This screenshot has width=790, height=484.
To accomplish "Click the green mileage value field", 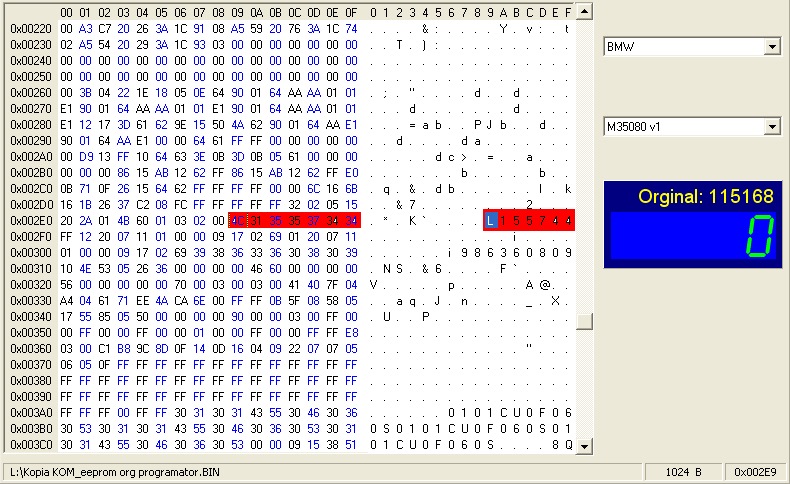I will (x=693, y=236).
